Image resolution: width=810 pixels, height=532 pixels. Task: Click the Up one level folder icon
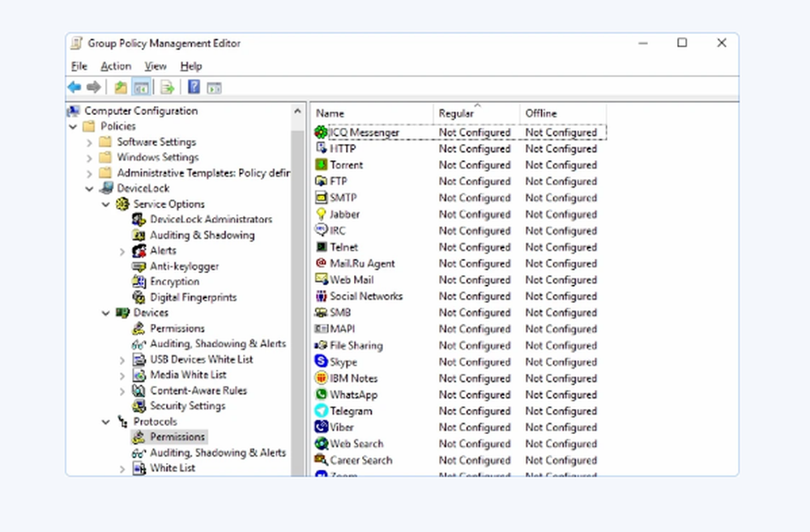121,87
